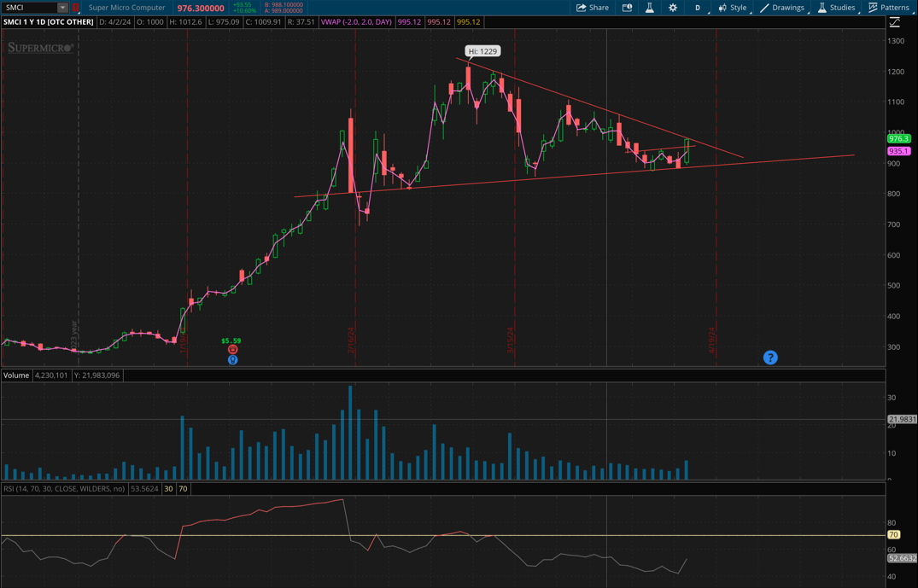Image resolution: width=918 pixels, height=588 pixels.
Task: Click the Hi: 1229 price bubble
Action: pos(482,51)
